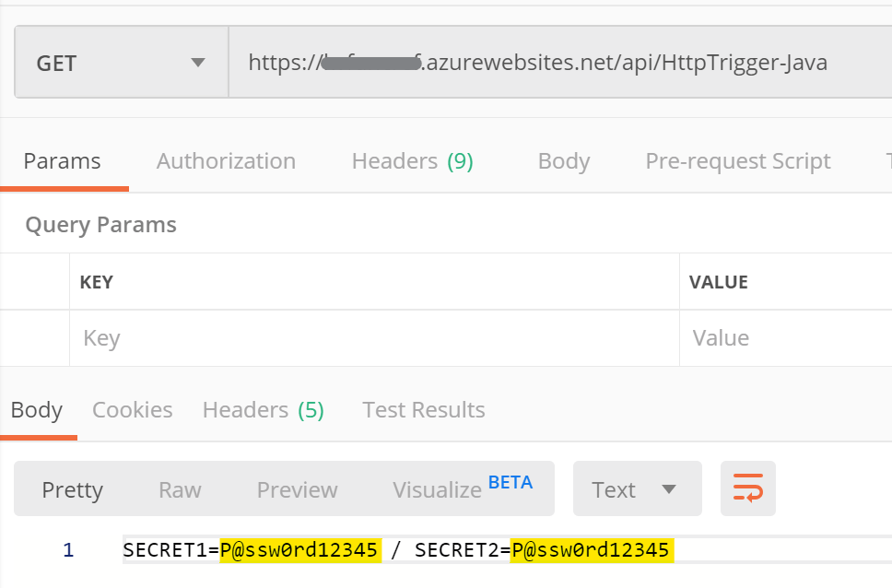Click the query param Key input

point(373,338)
